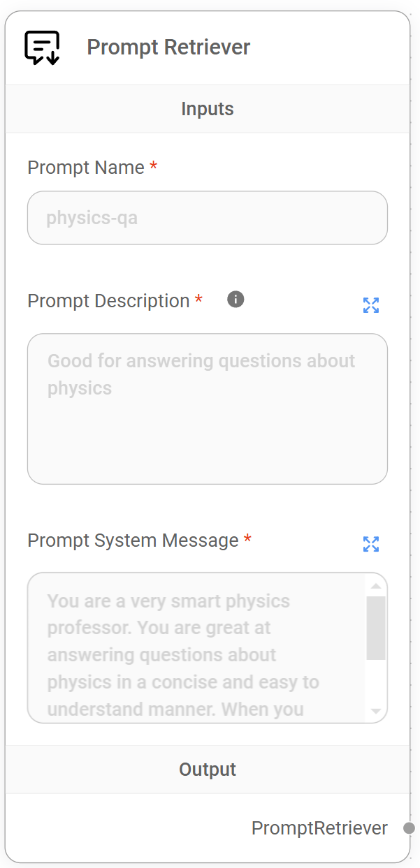The height and width of the screenshot is (868, 420).
Task: Click the System Message scroll up arrow
Action: 376,586
